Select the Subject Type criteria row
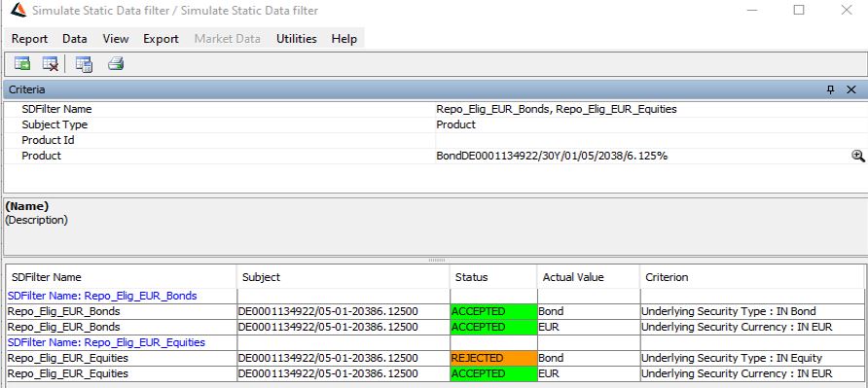Screen dimensions: 868x388 [x=435, y=125]
